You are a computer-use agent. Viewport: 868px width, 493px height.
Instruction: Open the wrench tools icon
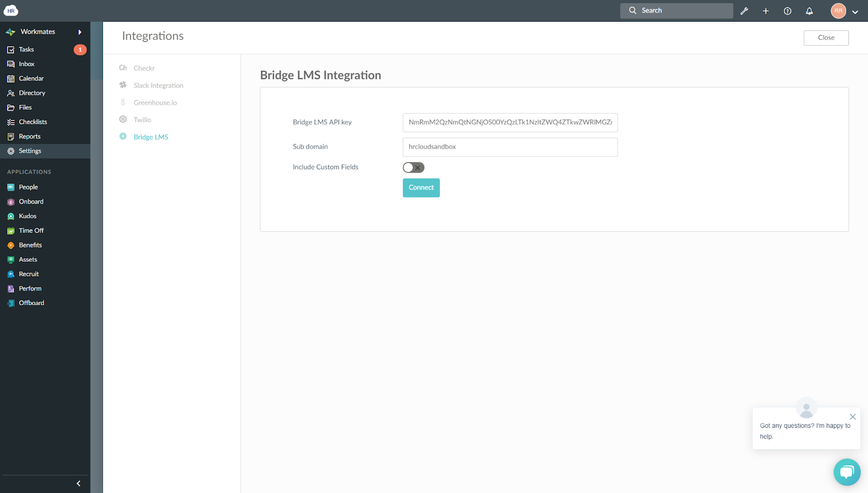click(744, 11)
